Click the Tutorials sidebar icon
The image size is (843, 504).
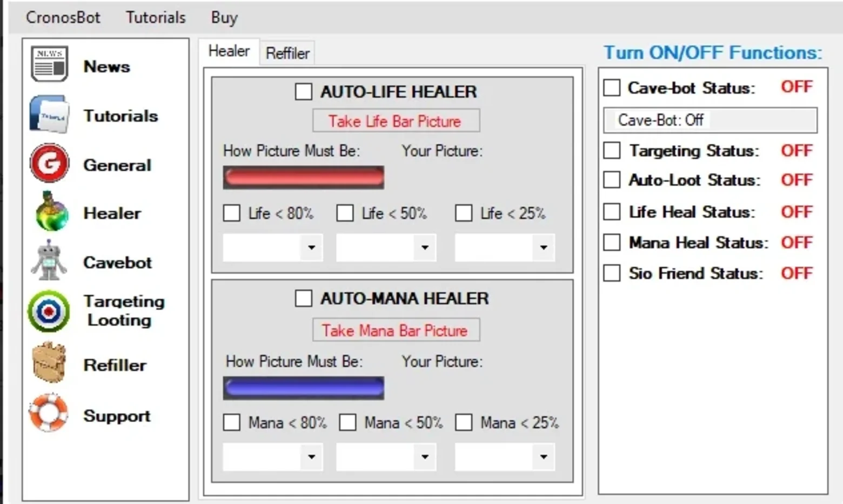point(49,114)
